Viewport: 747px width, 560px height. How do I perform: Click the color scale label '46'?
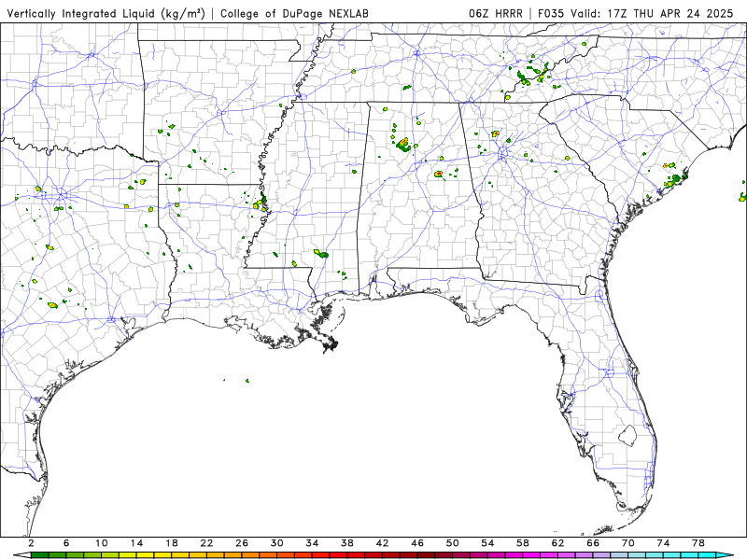coord(417,543)
